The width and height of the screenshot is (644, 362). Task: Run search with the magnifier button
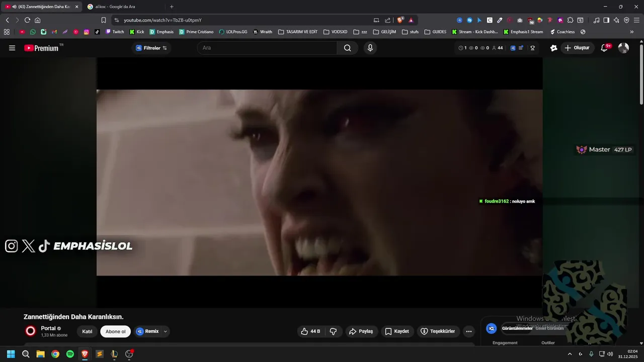[348, 48]
